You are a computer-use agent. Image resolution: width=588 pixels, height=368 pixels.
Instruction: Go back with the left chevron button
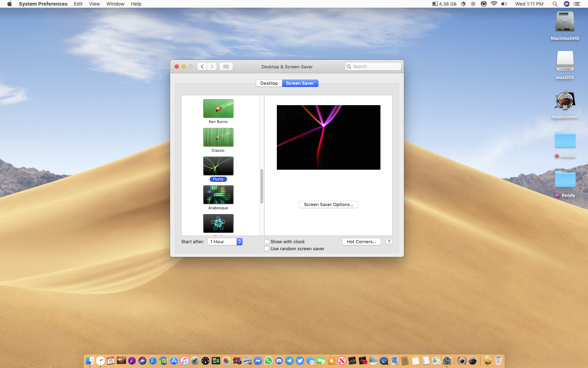(202, 67)
